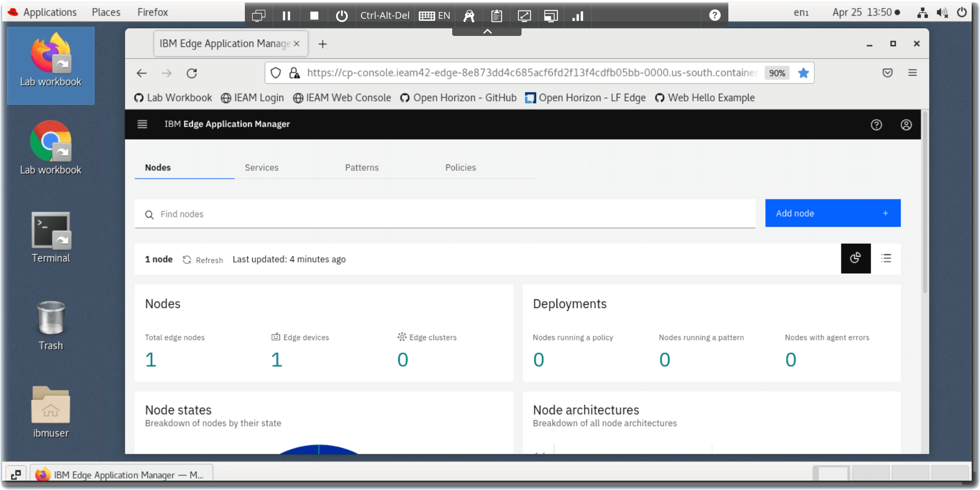
Task: Click the Apr 25 13:50 clock
Action: pos(865,12)
